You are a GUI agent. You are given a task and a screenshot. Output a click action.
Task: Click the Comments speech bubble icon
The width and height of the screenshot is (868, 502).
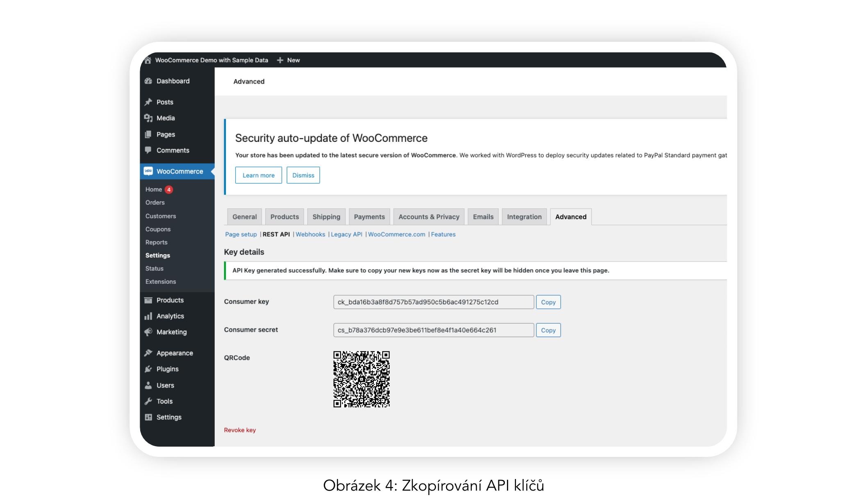pos(148,151)
